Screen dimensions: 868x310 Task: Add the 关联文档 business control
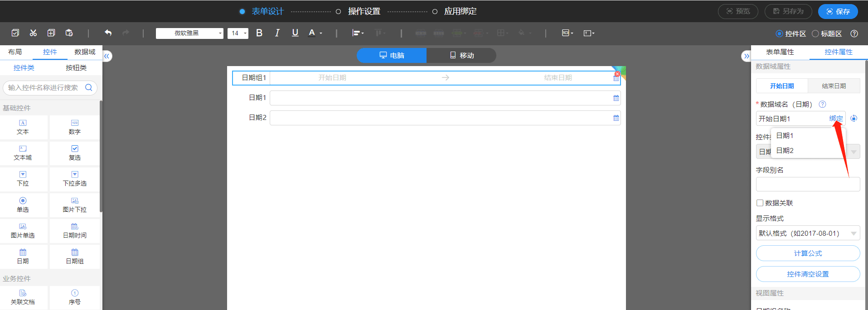[x=23, y=297]
